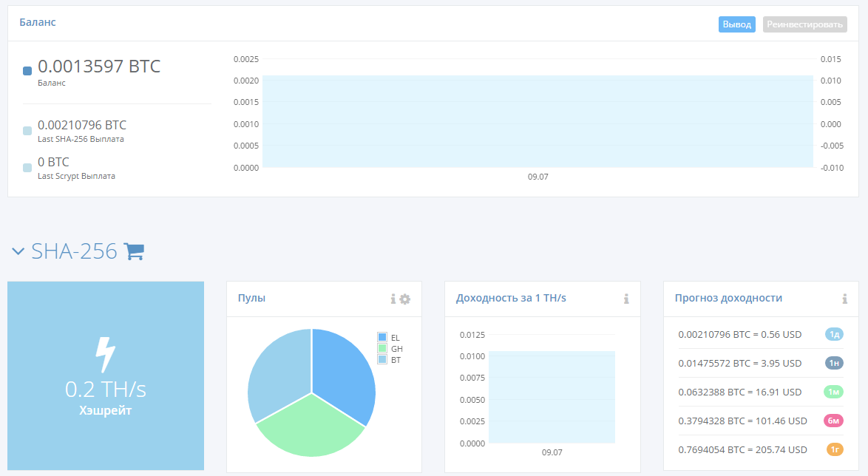The width and height of the screenshot is (868, 476).
Task: Click forecast row 0.0632388 BTC = 16.91 USD
Action: pyautogui.click(x=739, y=392)
